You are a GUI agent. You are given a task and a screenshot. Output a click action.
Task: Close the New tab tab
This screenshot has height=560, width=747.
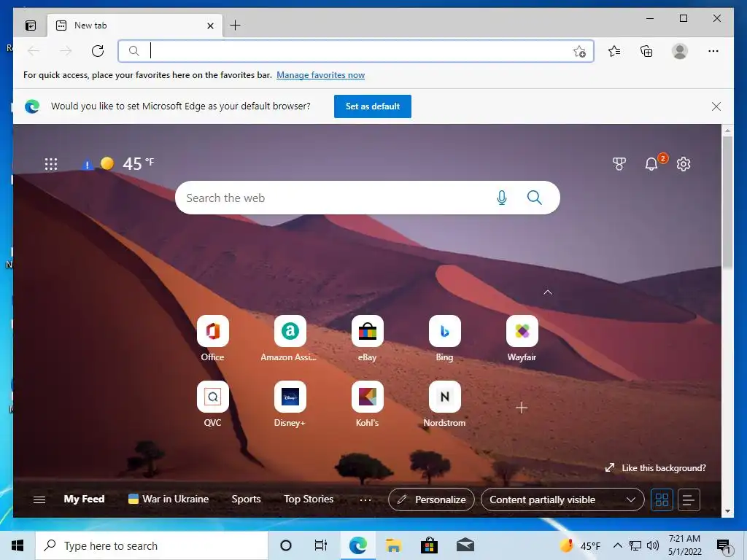click(x=210, y=26)
